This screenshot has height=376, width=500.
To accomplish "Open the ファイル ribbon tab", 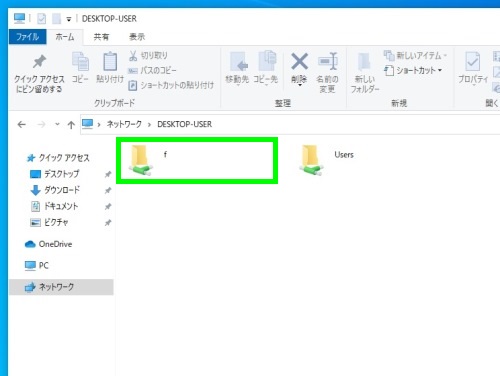I will click(28, 37).
